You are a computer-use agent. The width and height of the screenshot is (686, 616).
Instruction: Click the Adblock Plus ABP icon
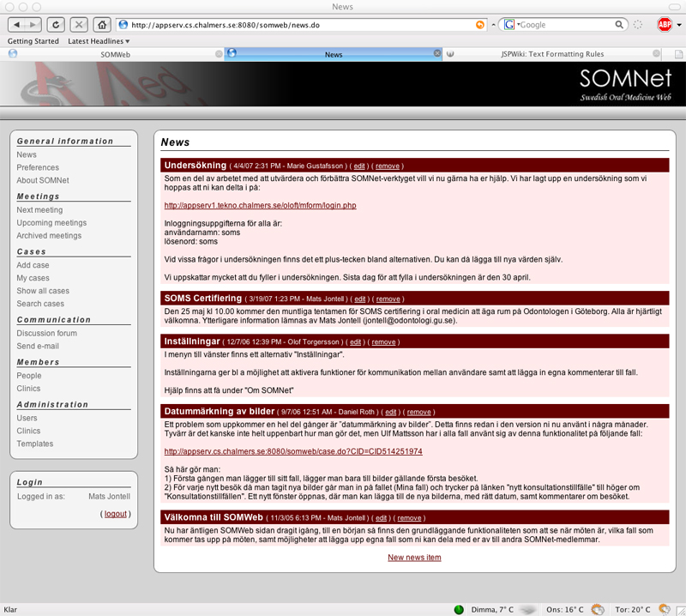(665, 25)
